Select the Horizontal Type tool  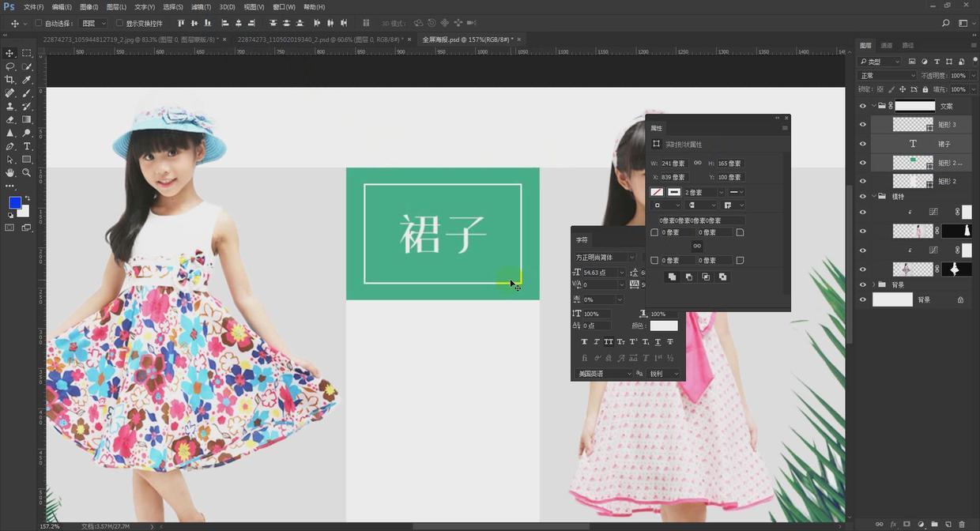(27, 146)
